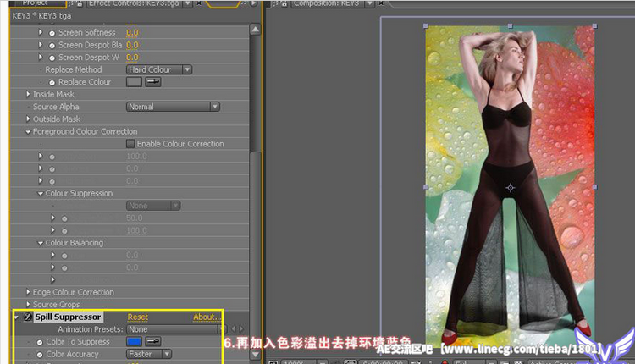Click the anchor point crosshair in the composition

pos(511,187)
